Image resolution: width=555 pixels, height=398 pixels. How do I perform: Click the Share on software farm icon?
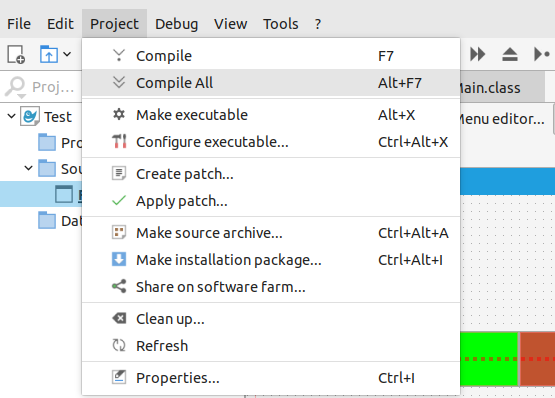(x=119, y=286)
